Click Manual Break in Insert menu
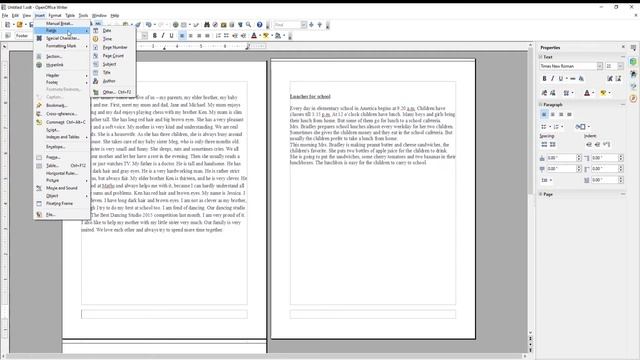The height and width of the screenshot is (360, 640). point(60,23)
